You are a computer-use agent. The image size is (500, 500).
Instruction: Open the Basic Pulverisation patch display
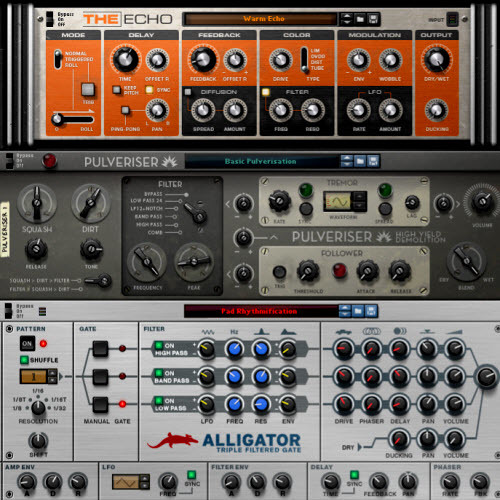pos(262,161)
